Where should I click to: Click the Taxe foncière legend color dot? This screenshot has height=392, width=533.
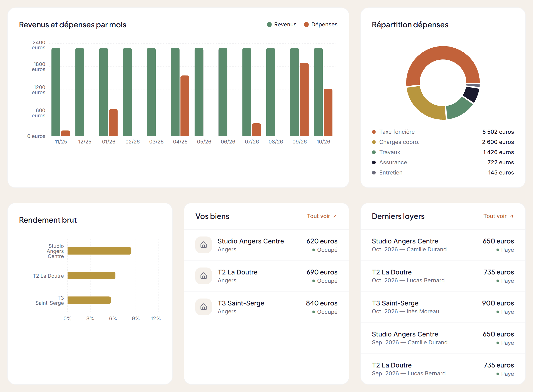point(374,132)
